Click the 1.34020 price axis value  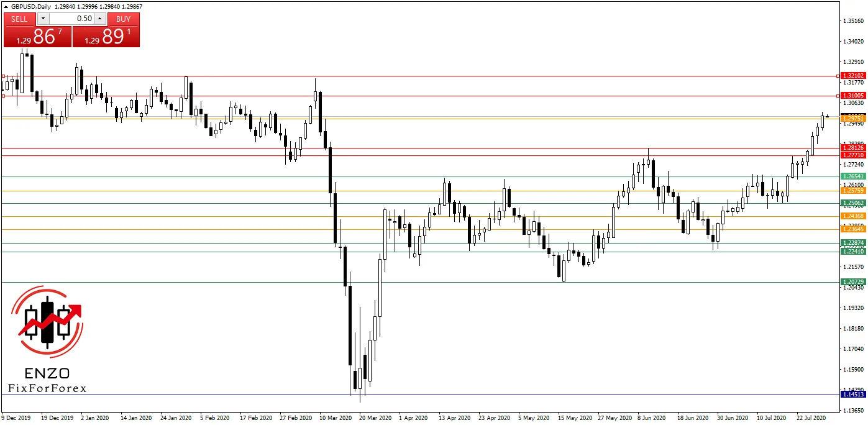(853, 41)
